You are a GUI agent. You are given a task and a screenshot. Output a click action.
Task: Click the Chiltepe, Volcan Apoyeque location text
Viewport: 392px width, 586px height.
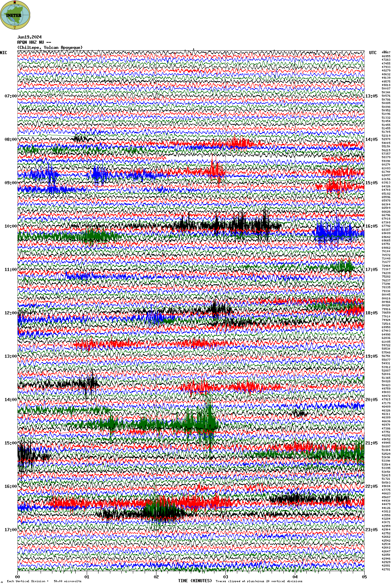pos(50,48)
